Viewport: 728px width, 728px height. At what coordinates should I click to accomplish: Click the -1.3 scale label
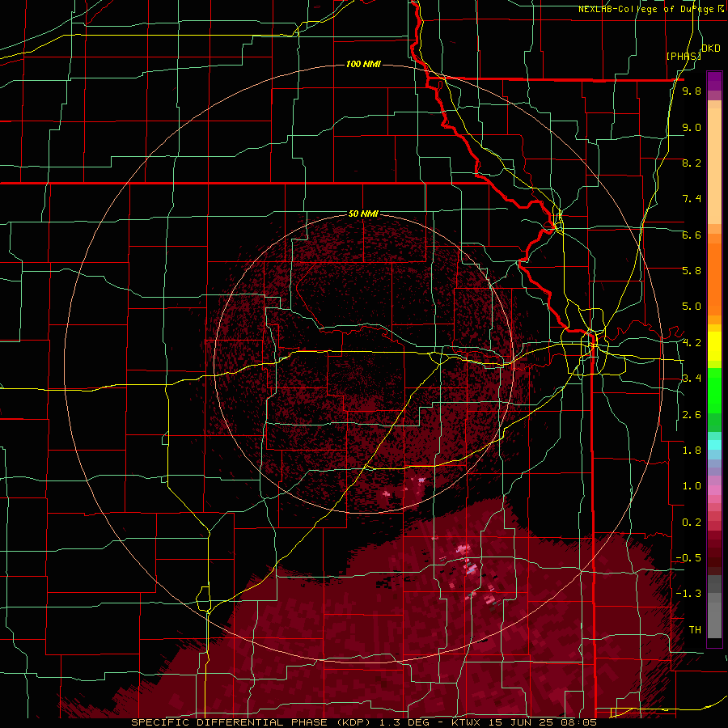(688, 594)
